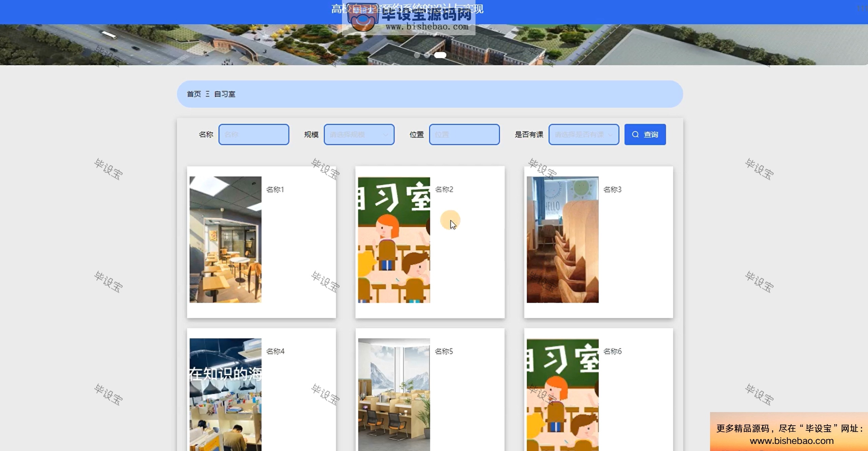Screen dimensions: 868x451
Task: Expand the 规模 dropdown arrow
Action: click(x=385, y=135)
